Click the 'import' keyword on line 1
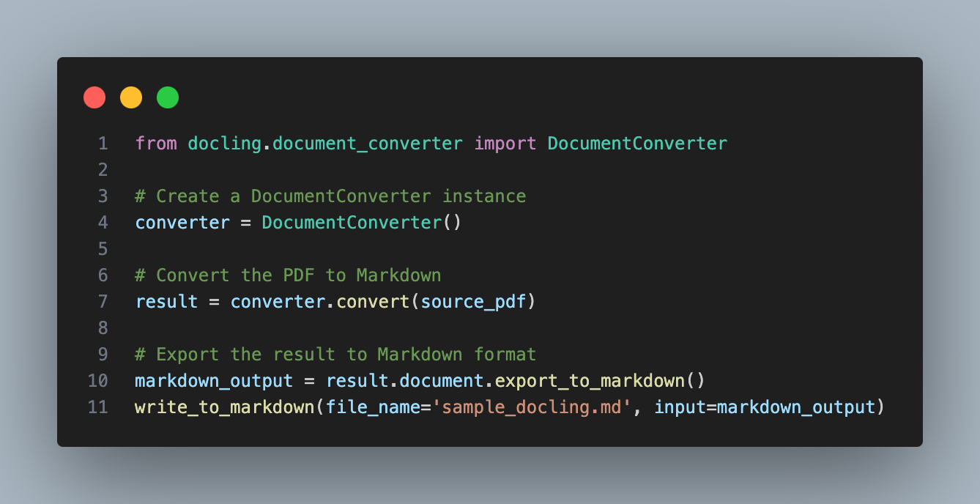The width and height of the screenshot is (980, 504). tap(505, 144)
